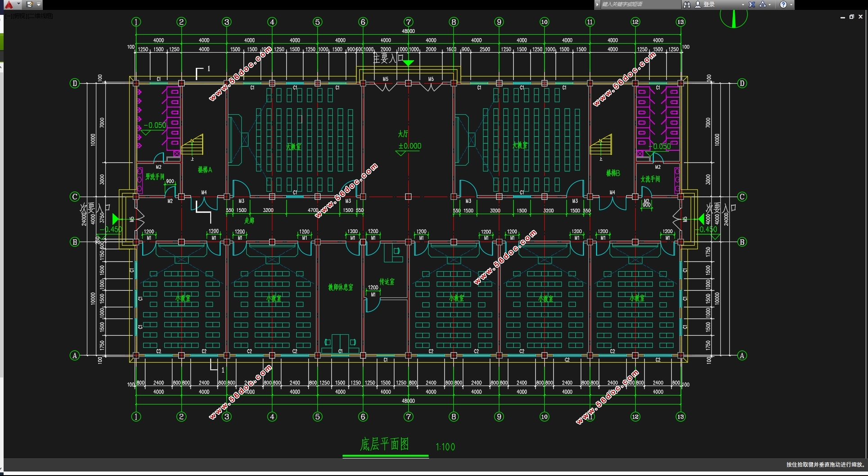Viewport: 868px width, 476px height.
Task: Expand the arrow left of the search box
Action: pyautogui.click(x=597, y=4)
